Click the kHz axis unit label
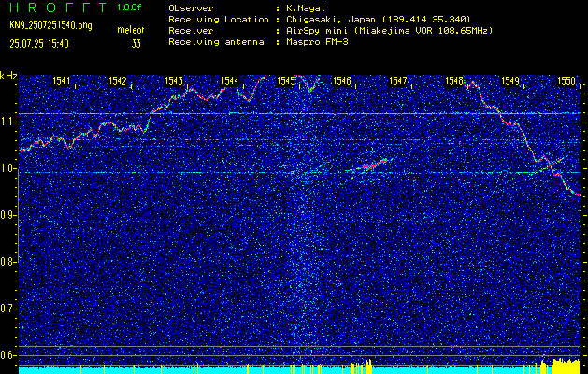This screenshot has width=588, height=374. point(8,77)
